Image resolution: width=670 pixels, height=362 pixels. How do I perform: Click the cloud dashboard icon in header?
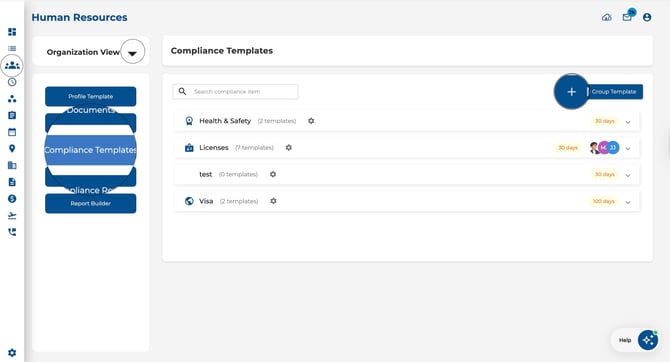(607, 18)
